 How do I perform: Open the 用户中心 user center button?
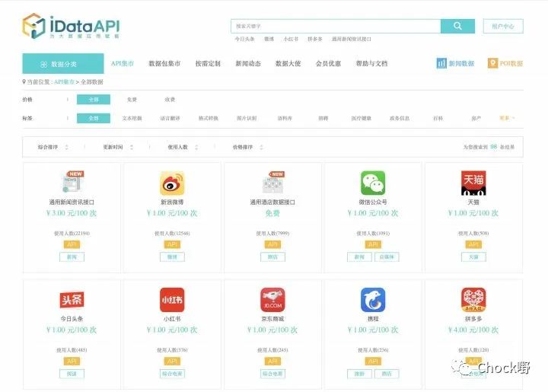click(x=503, y=26)
